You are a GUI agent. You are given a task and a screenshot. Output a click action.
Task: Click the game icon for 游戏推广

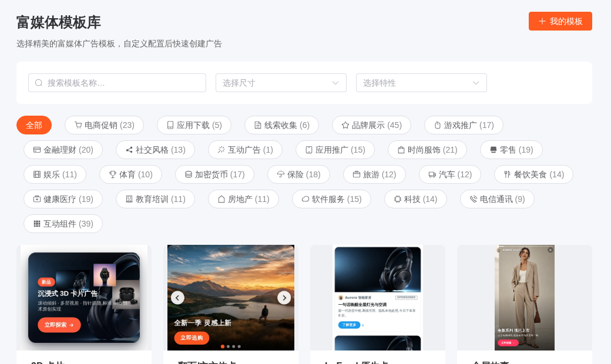[x=438, y=126]
